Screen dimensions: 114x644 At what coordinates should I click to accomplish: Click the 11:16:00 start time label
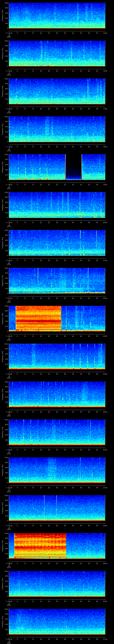pyautogui.click(x=9, y=109)
